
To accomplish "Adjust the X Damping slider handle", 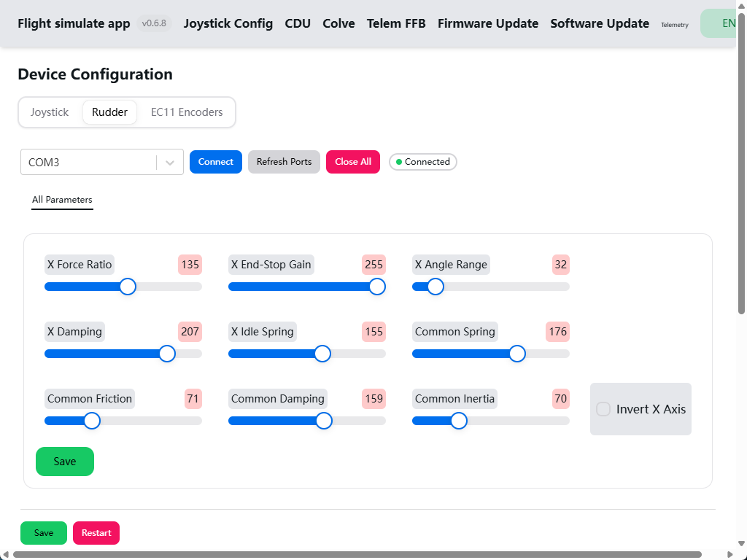I will (x=167, y=354).
